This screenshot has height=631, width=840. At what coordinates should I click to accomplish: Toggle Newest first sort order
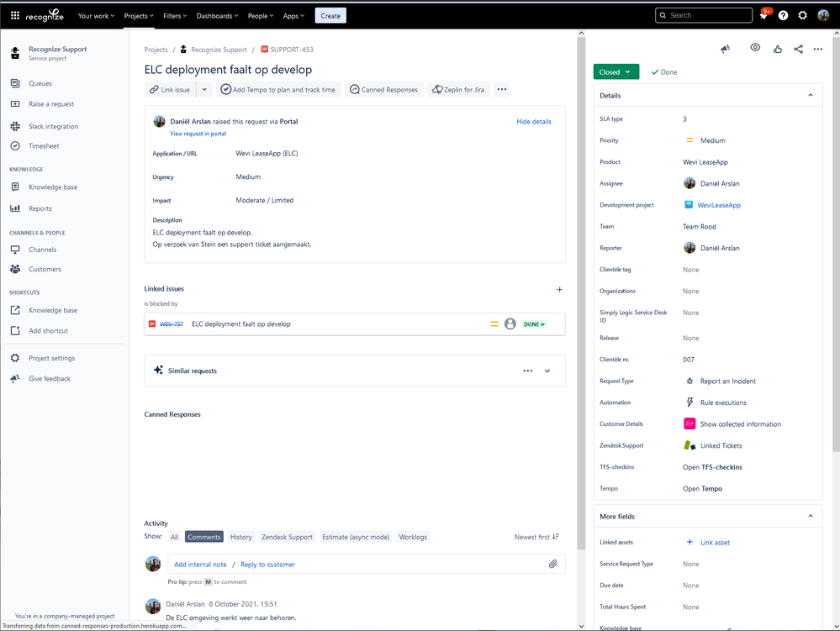(536, 537)
